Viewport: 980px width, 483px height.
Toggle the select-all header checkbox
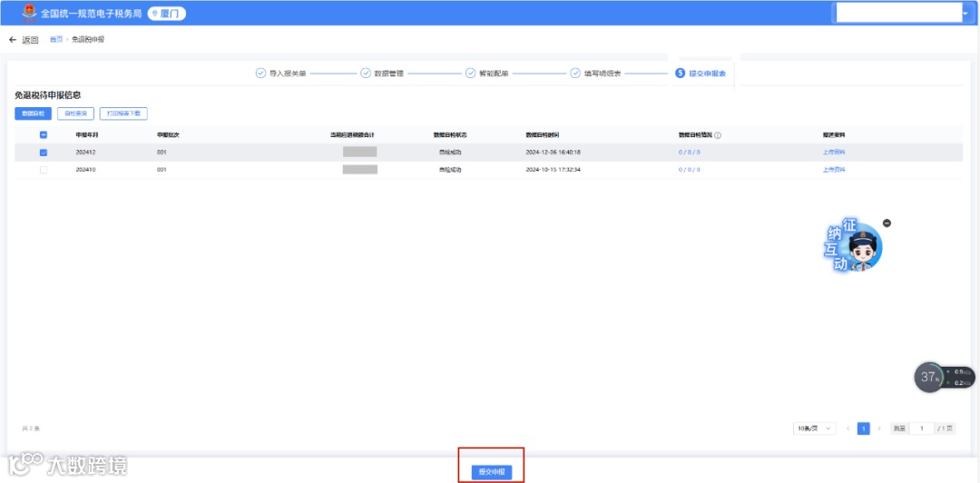pyautogui.click(x=44, y=134)
